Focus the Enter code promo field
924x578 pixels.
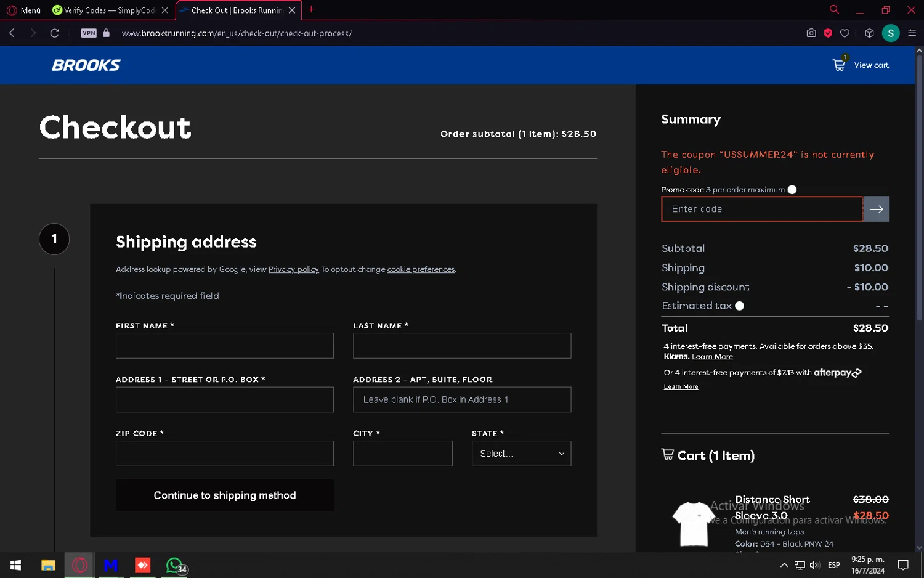pyautogui.click(x=761, y=210)
